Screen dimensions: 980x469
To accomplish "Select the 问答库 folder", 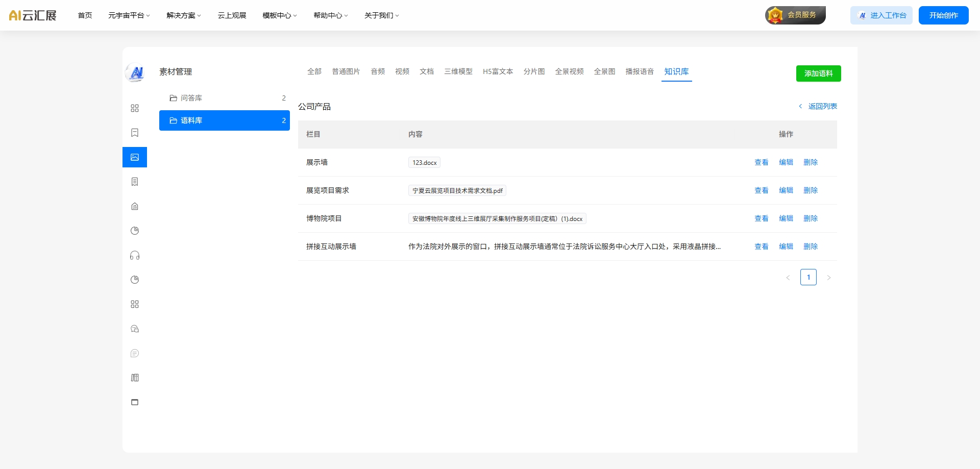I will tap(191, 98).
